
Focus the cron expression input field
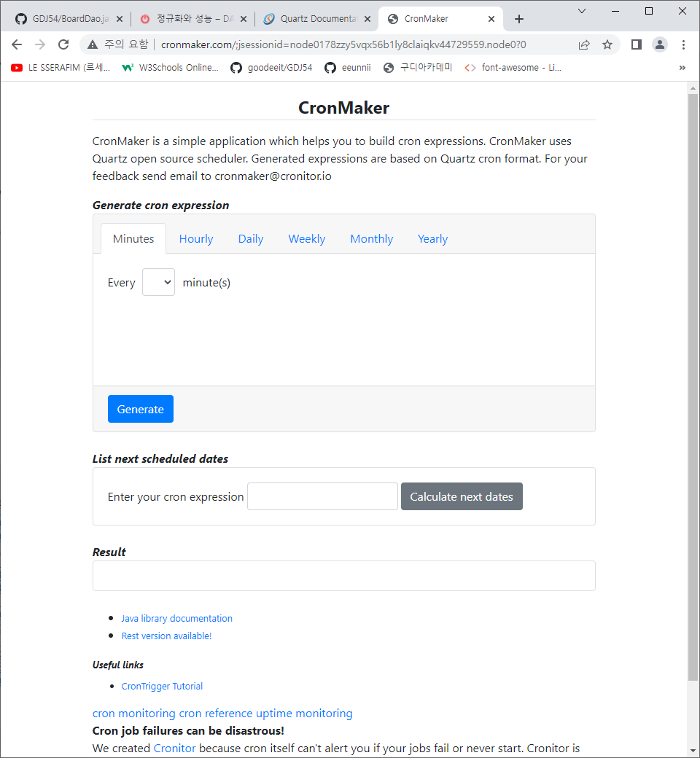[x=322, y=496]
